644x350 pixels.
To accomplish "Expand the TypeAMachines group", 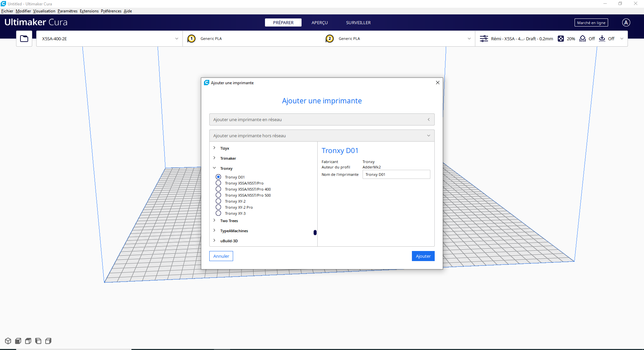I will pyautogui.click(x=214, y=231).
